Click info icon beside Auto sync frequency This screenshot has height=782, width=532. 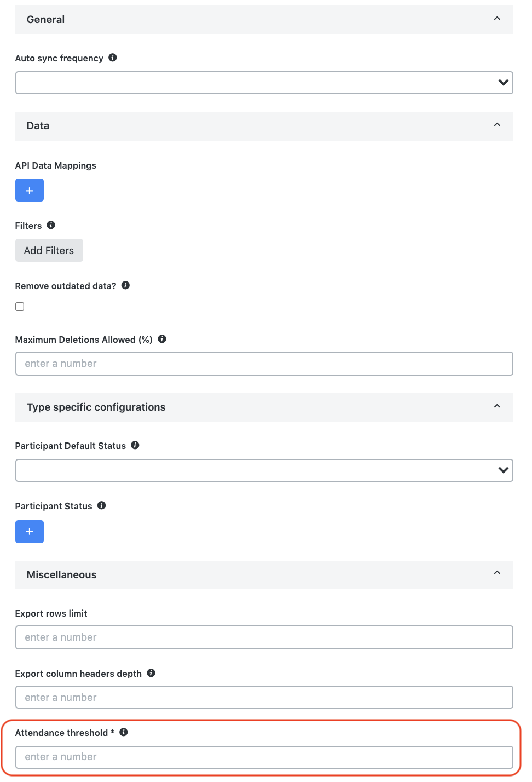pos(113,58)
